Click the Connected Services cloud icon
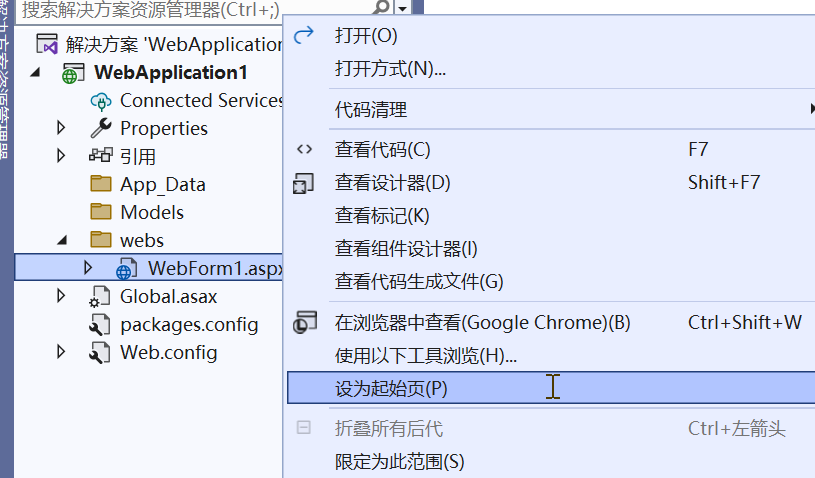 100,101
